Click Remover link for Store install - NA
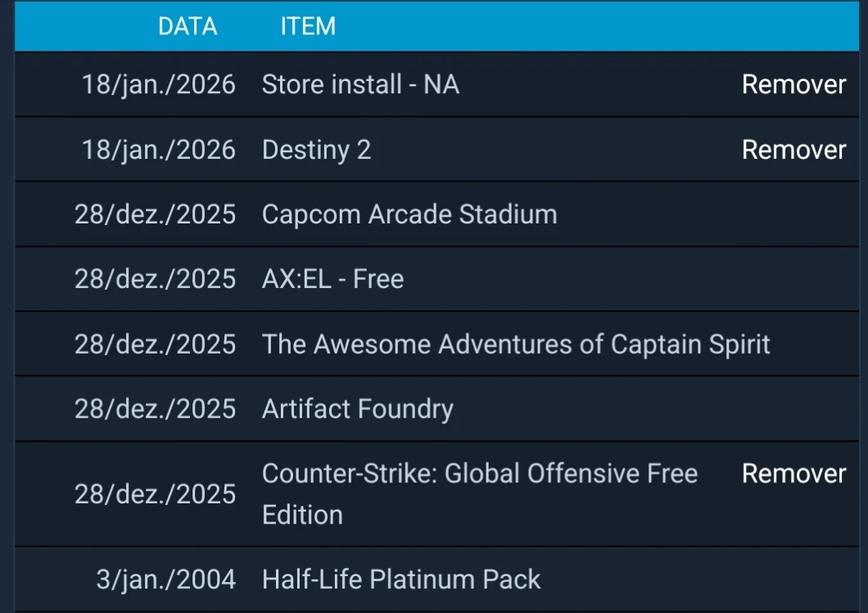This screenshot has width=868, height=613. click(793, 84)
